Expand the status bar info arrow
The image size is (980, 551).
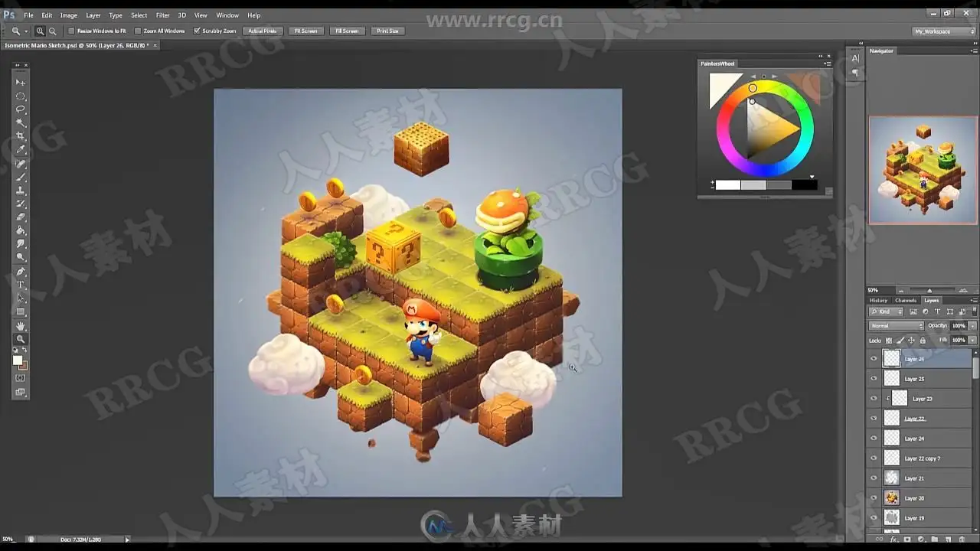[127, 540]
